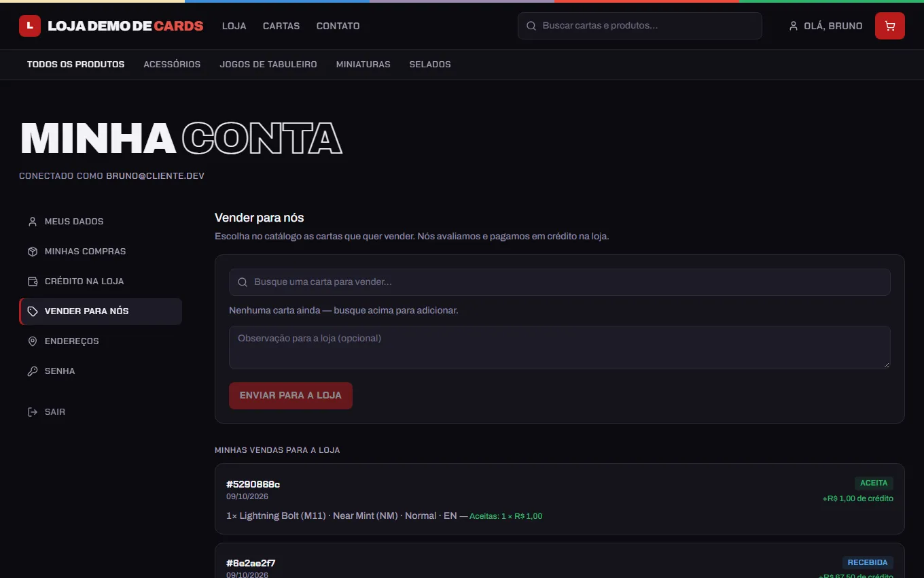Click the user profile icon beside Olá, Bruno

[793, 26]
